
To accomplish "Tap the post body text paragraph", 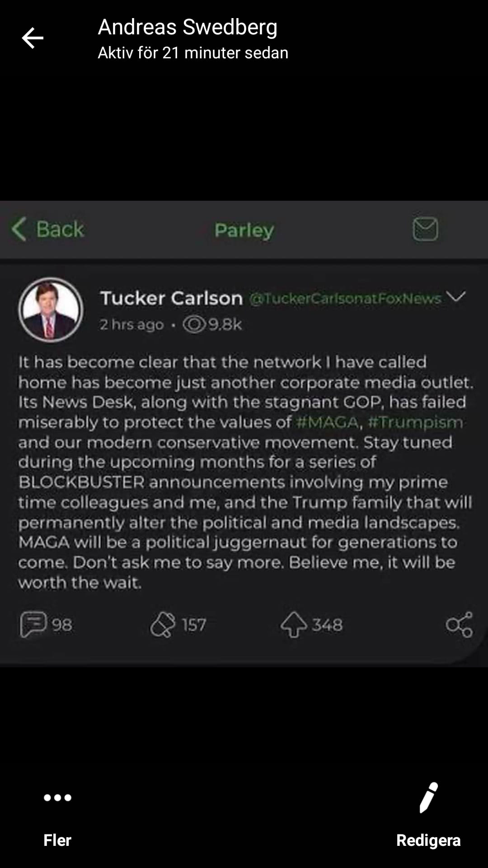I will point(244,472).
